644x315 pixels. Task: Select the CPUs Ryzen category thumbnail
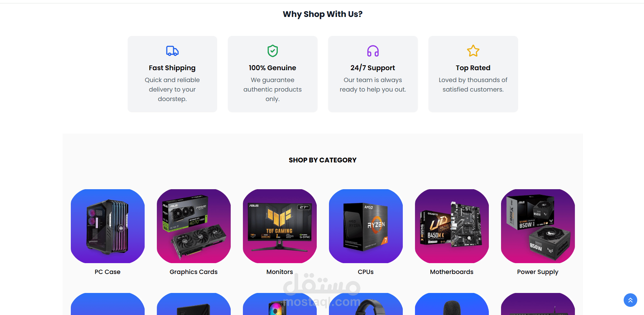tap(366, 226)
